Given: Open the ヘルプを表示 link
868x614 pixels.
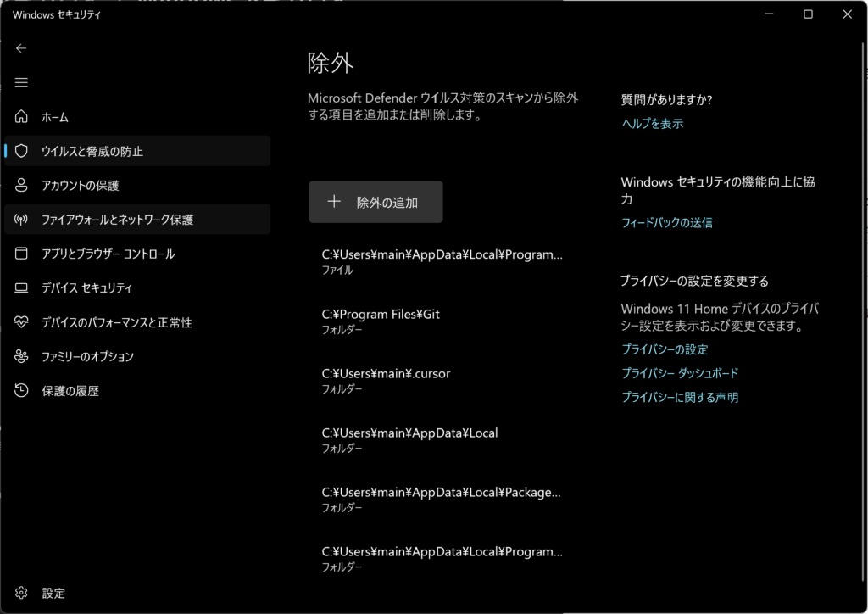Looking at the screenshot, I should click(x=652, y=124).
